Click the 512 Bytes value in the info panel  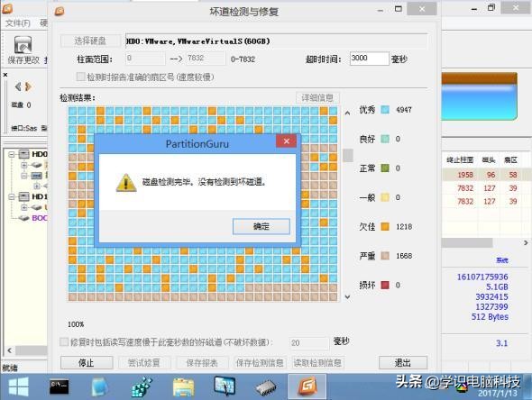490,316
